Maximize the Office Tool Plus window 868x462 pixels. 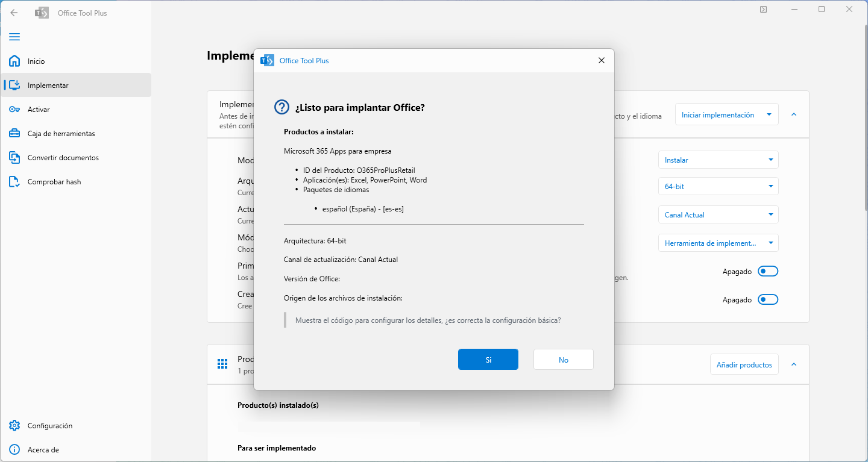pos(822,9)
